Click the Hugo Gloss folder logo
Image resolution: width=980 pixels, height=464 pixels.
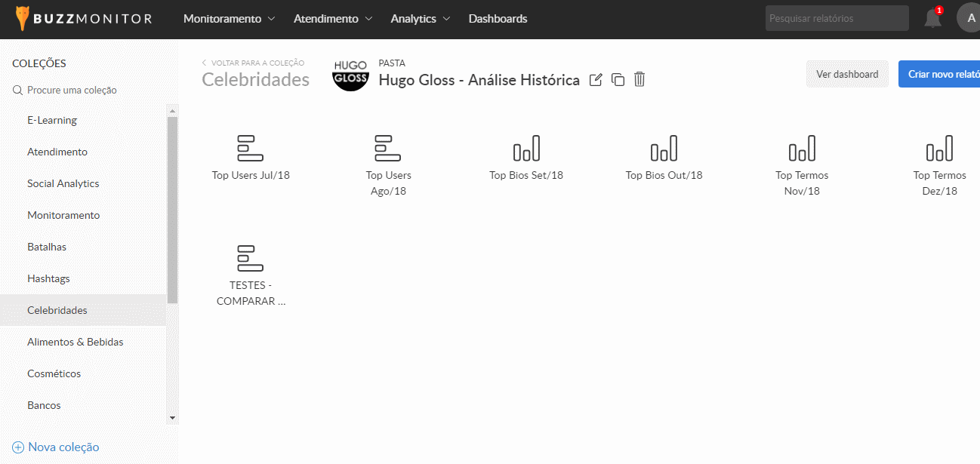click(350, 73)
